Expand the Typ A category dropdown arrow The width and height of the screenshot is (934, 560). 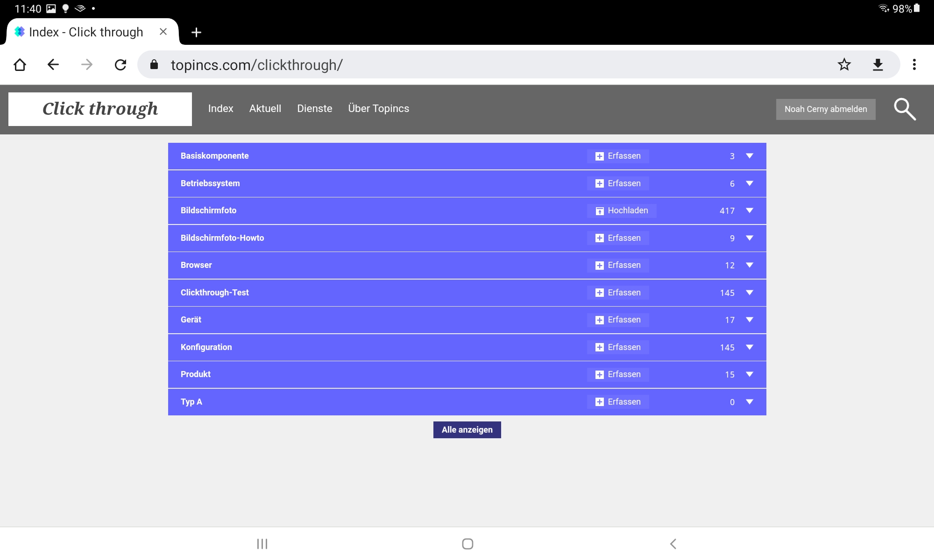click(x=750, y=401)
